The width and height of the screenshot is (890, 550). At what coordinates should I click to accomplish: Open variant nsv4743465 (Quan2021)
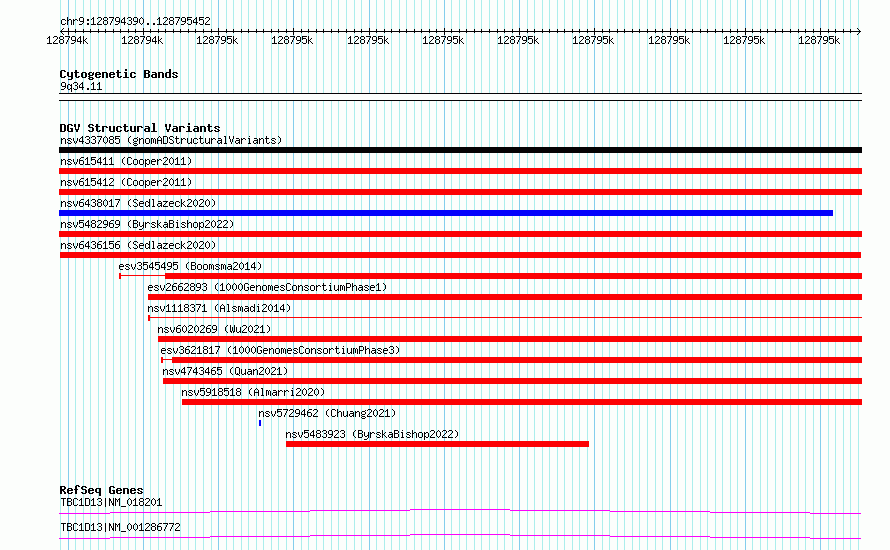coord(225,371)
